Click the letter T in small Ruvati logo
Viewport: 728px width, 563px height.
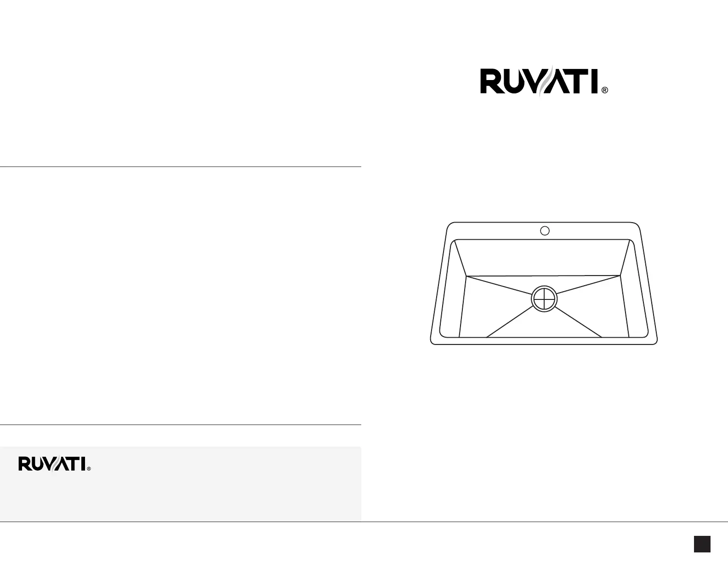point(75,463)
